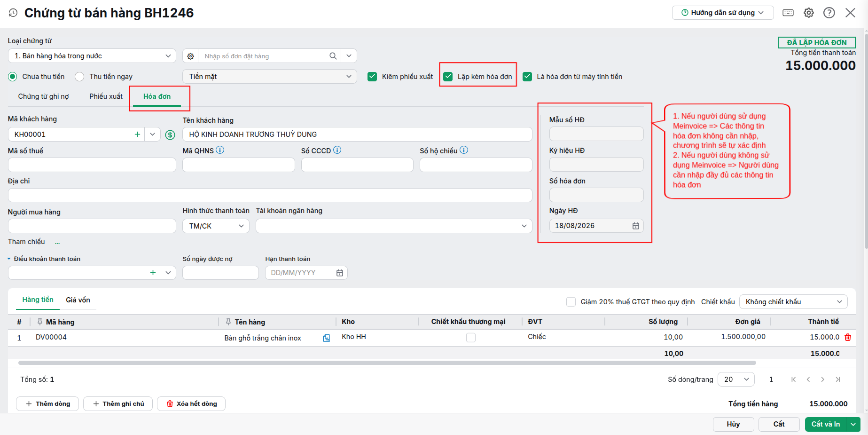Switch to Phiếu xuất tab
This screenshot has height=435, width=868.
coord(106,96)
